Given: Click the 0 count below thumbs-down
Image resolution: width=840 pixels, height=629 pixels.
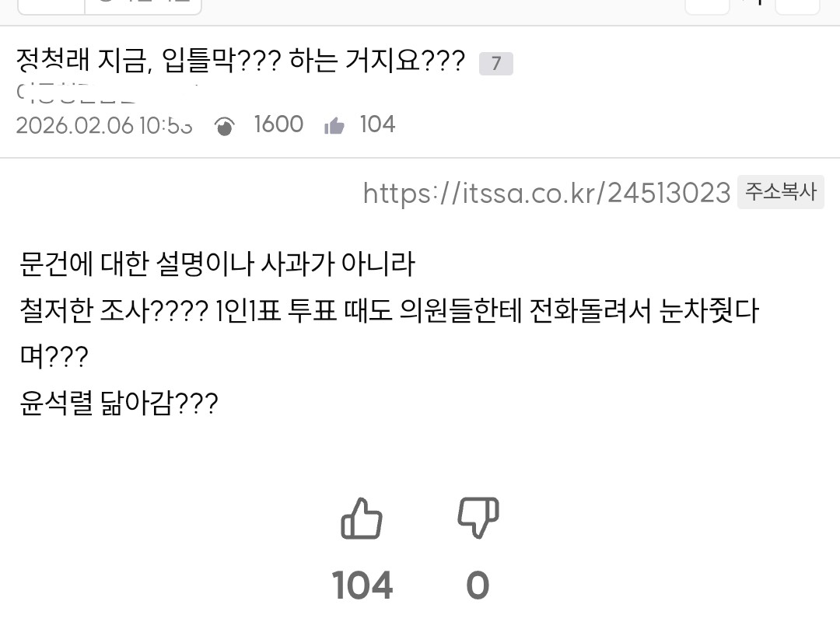Looking at the screenshot, I should [x=478, y=585].
